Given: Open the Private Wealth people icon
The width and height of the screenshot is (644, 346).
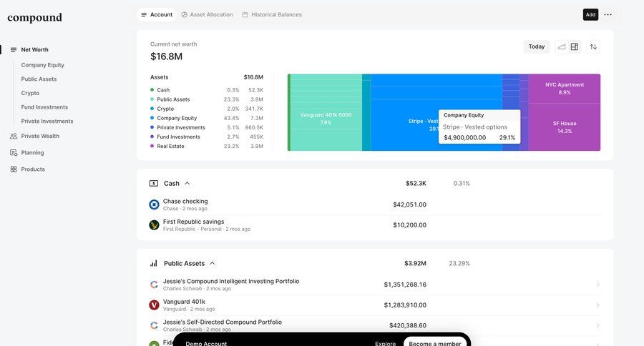Looking at the screenshot, I should point(14,136).
